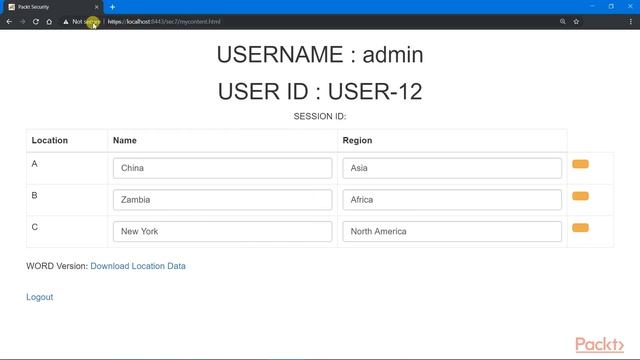Restore down the browser window
The image size is (640, 360).
coord(611,7)
